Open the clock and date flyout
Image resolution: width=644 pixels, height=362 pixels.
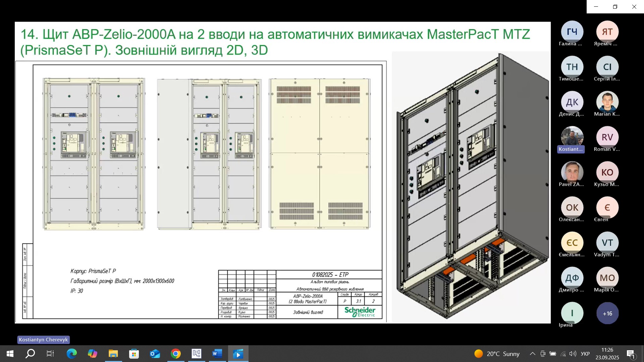[607, 354]
